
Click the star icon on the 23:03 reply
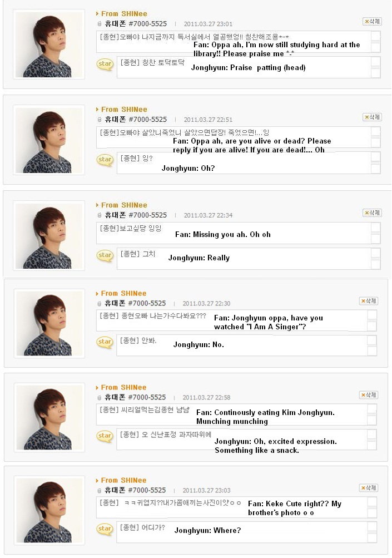coord(105,529)
